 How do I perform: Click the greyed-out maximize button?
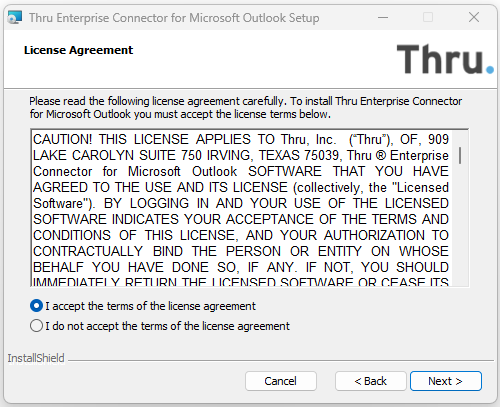428,17
